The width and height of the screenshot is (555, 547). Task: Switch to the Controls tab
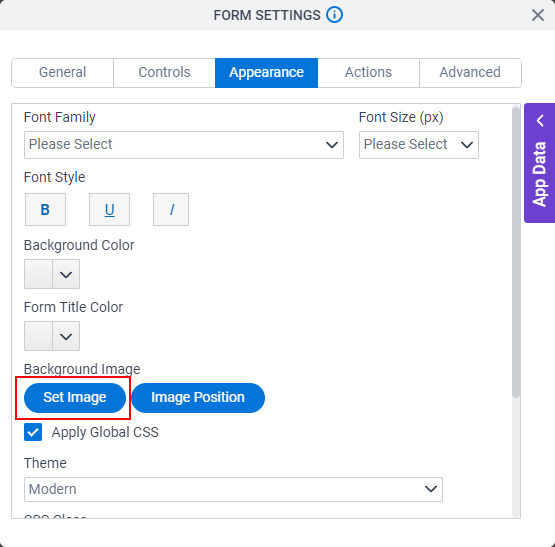pos(164,73)
